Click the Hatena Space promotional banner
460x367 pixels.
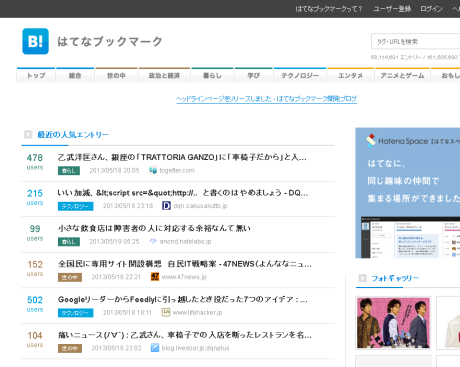click(x=408, y=193)
